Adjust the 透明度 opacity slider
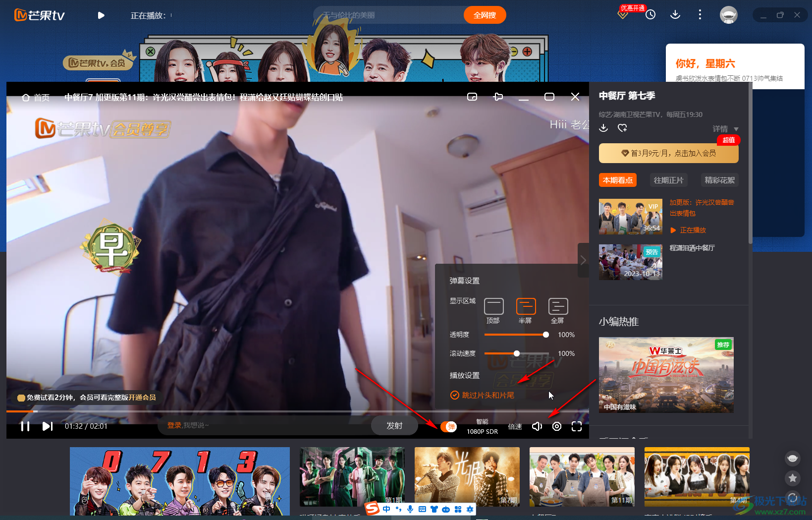 516,335
